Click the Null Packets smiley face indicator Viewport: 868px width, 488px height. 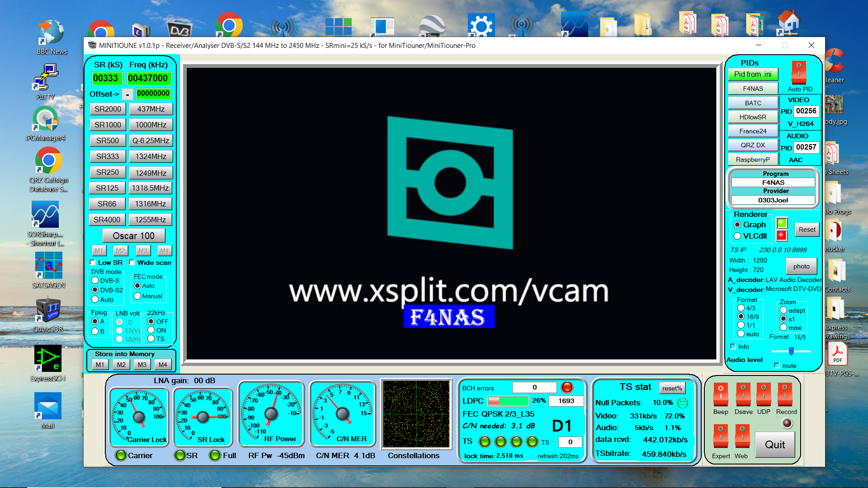coord(683,403)
